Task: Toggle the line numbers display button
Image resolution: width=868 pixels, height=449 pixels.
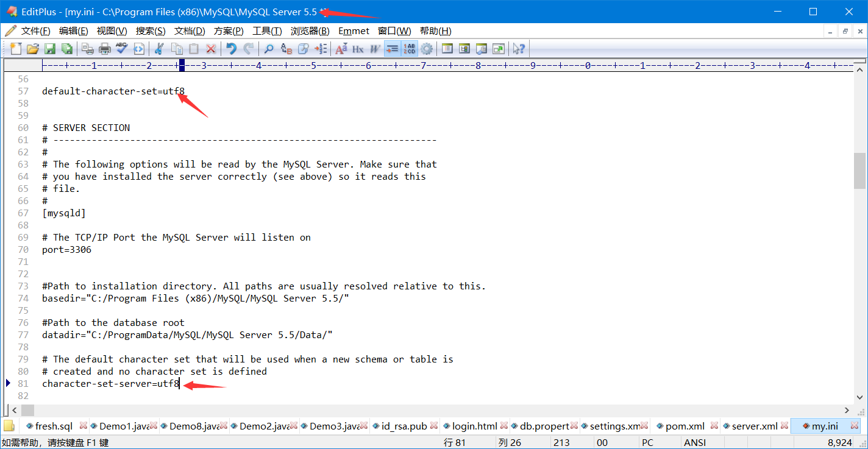Action: 410,49
